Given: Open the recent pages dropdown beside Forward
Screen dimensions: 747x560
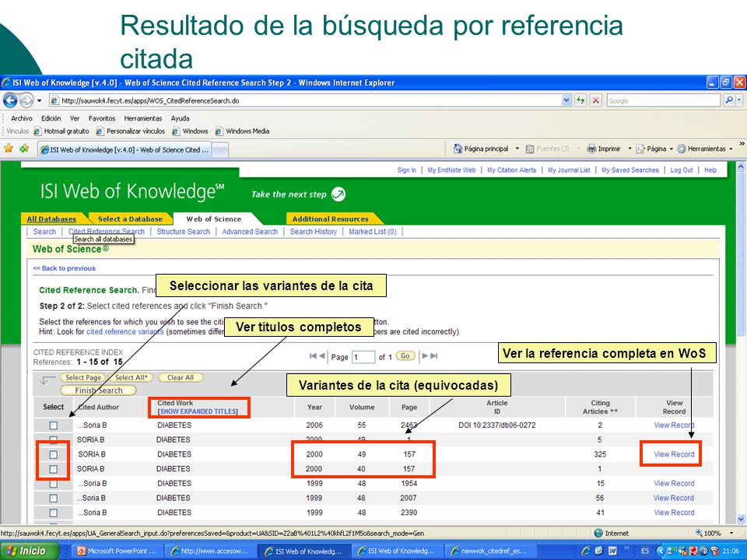Looking at the screenshot, I should 40,100.
